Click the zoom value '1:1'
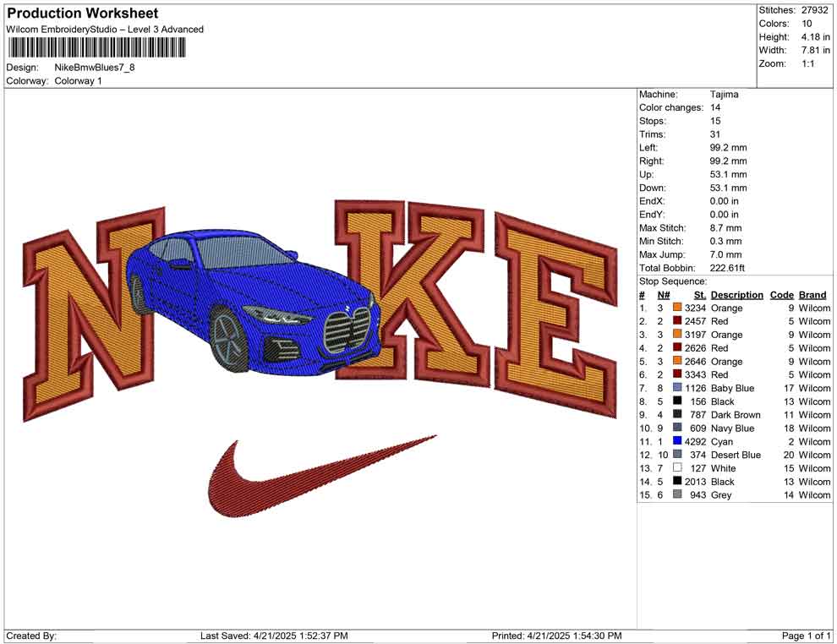The height and width of the screenshot is (644, 837). click(807, 63)
